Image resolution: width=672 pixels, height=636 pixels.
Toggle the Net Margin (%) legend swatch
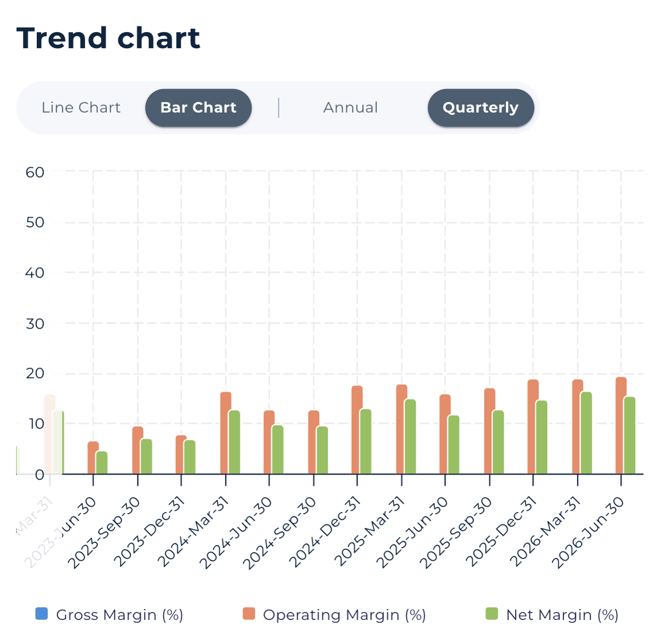(x=492, y=614)
